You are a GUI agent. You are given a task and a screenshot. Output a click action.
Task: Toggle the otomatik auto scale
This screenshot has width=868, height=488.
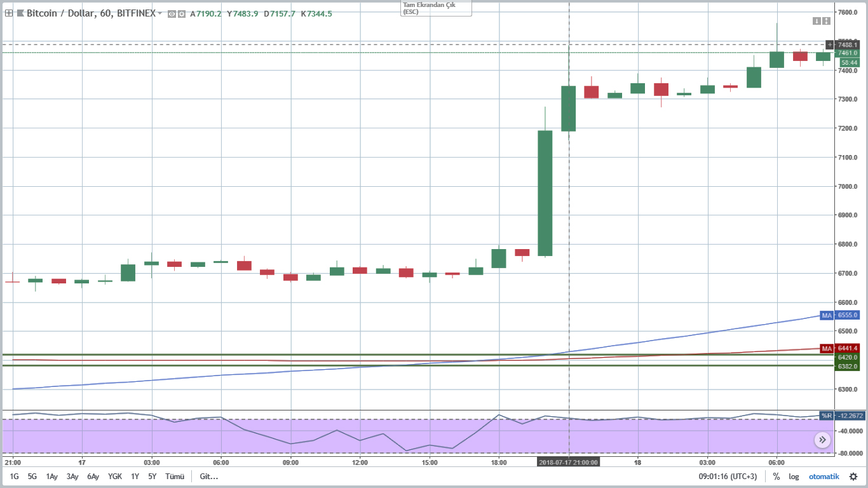pos(824,477)
